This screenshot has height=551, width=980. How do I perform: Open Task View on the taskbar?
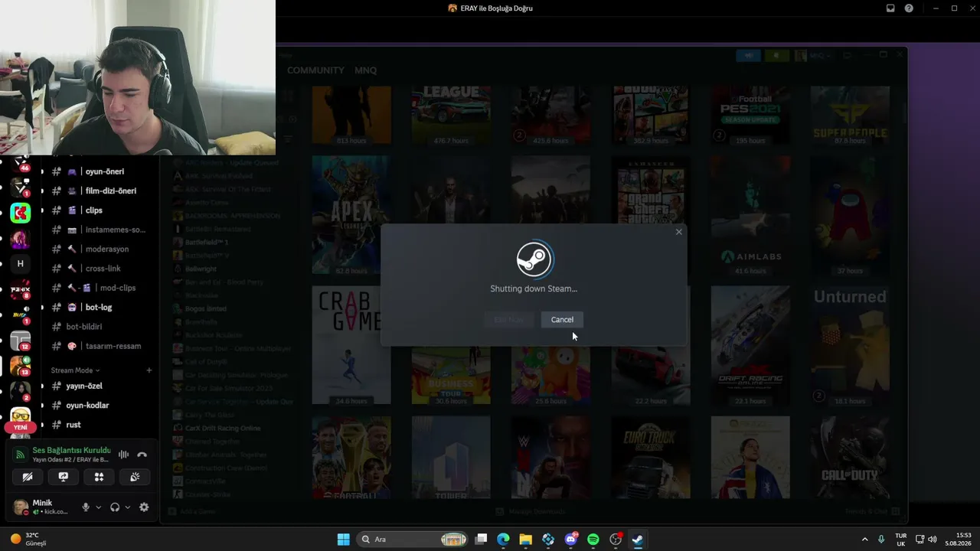(481, 540)
